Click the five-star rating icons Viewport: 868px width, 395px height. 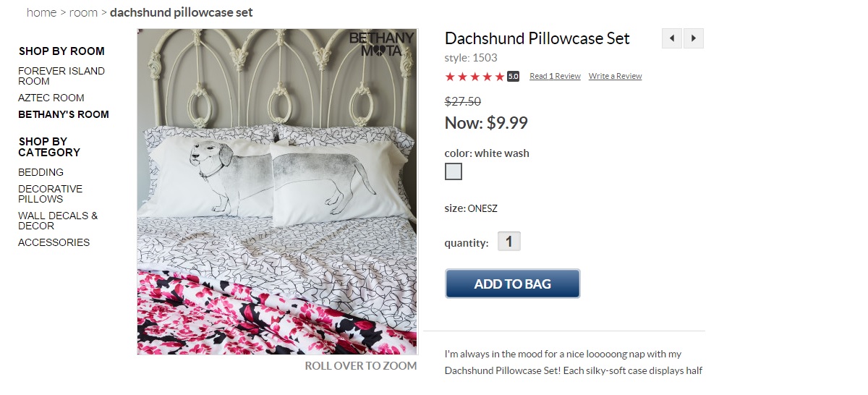(x=475, y=77)
